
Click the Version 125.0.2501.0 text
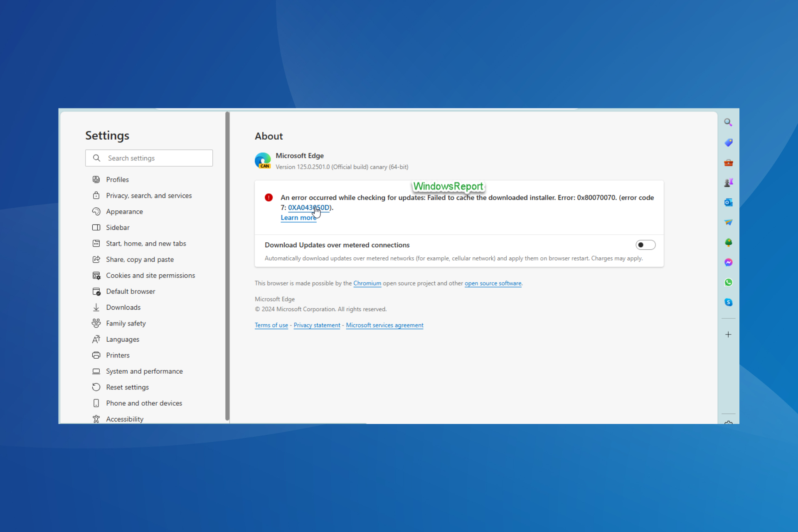(x=342, y=167)
